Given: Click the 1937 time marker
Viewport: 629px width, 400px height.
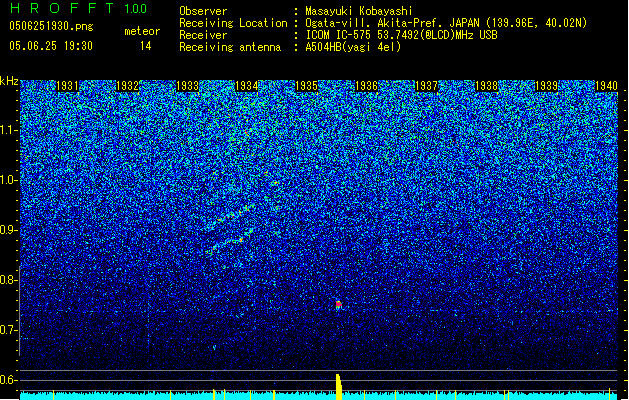Looking at the screenshot, I should (x=426, y=86).
